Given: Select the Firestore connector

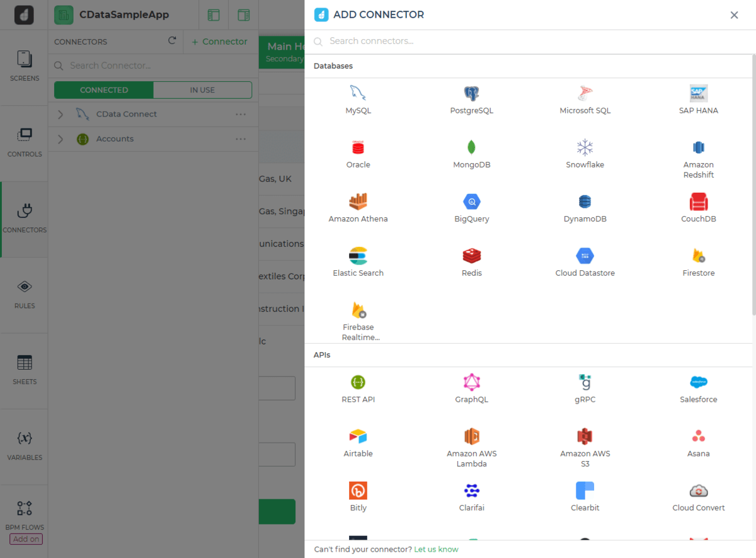Looking at the screenshot, I should 698,263.
